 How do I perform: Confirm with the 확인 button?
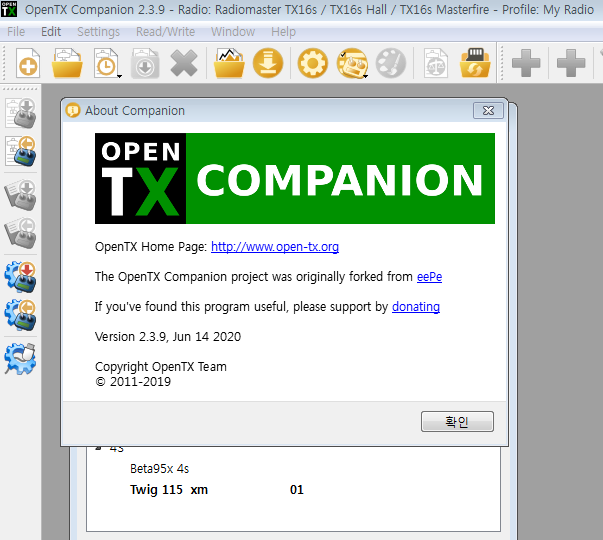click(x=457, y=422)
